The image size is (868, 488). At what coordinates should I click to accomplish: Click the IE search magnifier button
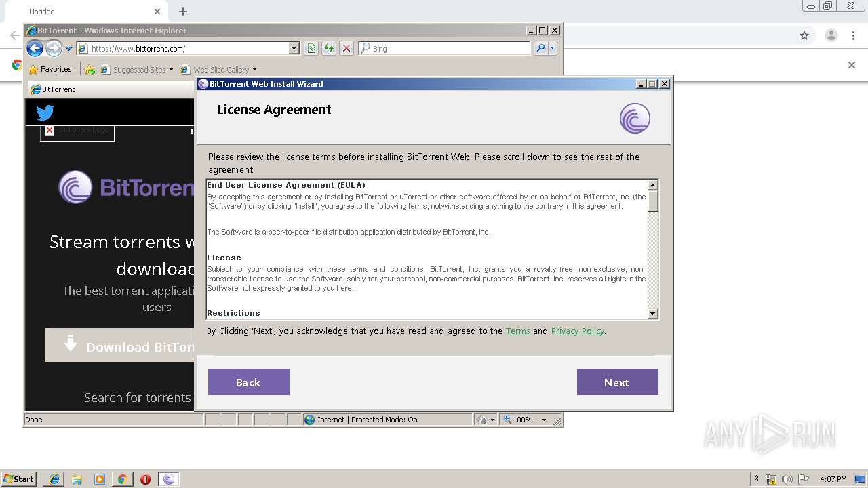tap(540, 48)
